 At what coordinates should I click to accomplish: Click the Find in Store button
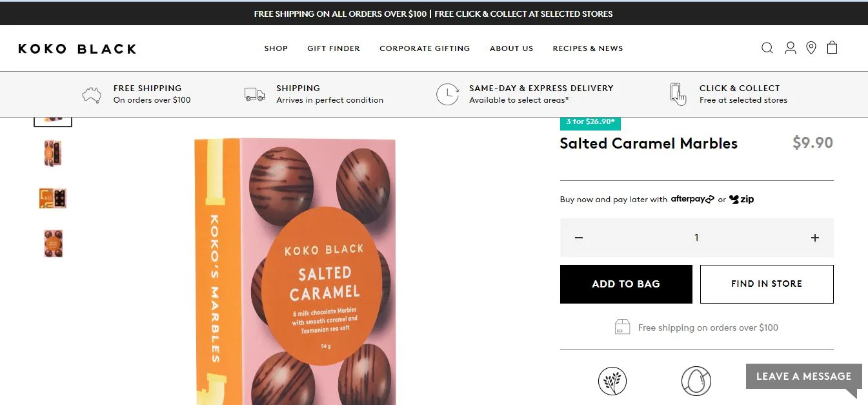coord(766,284)
